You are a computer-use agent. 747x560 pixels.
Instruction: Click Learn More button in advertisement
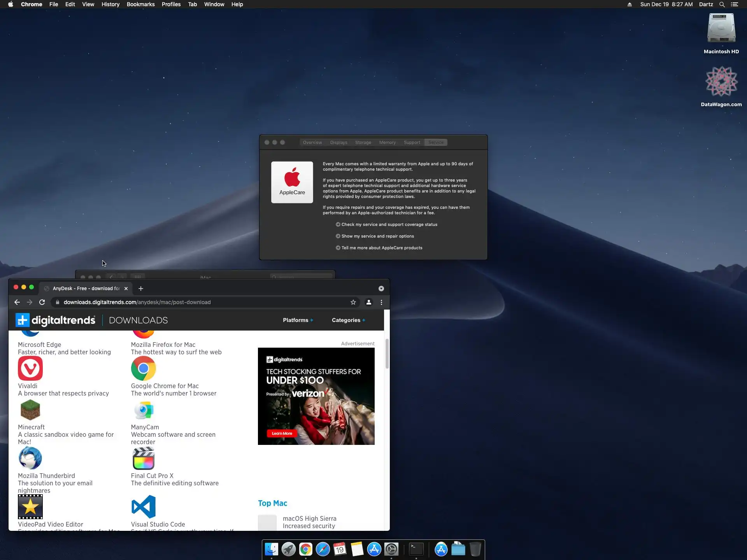[282, 433]
